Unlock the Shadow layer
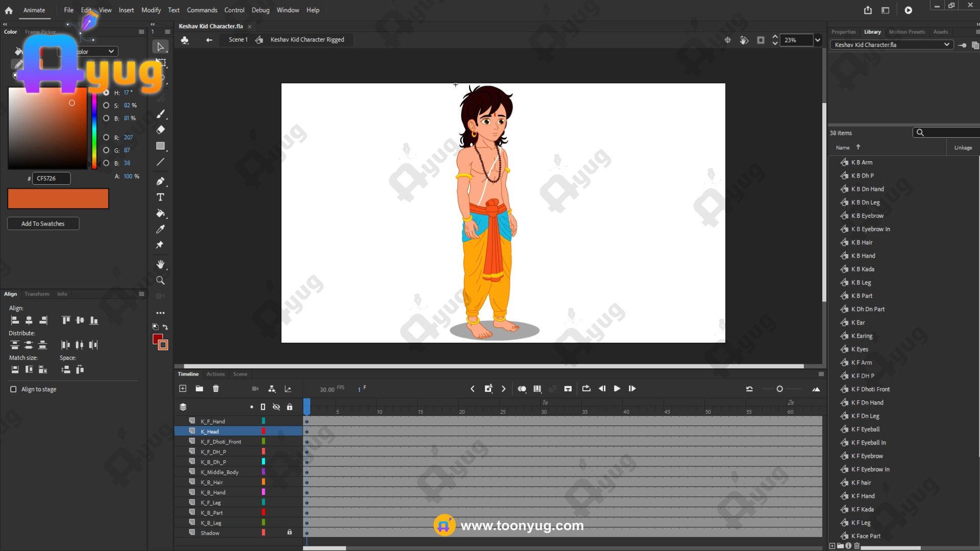This screenshot has width=980, height=551. pos(289,532)
